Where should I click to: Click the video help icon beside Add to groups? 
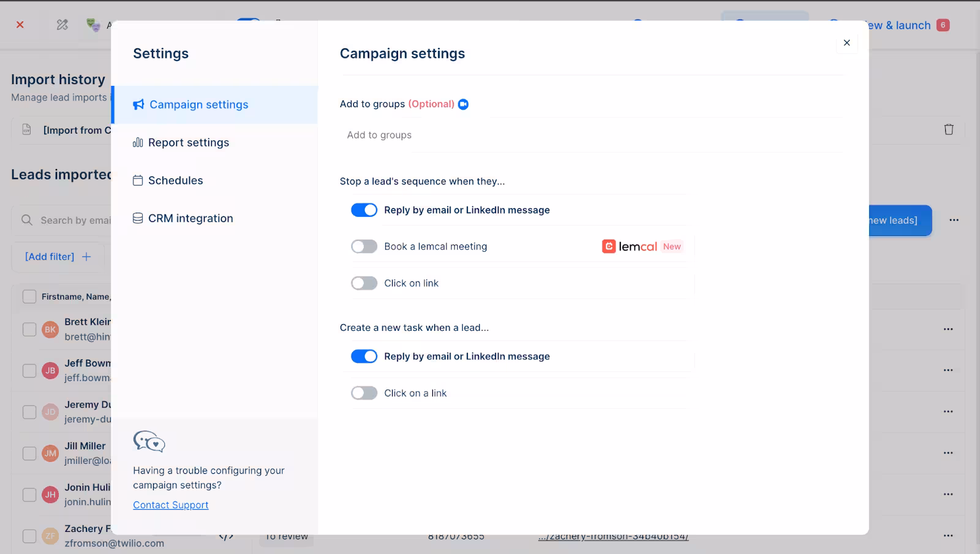click(463, 104)
